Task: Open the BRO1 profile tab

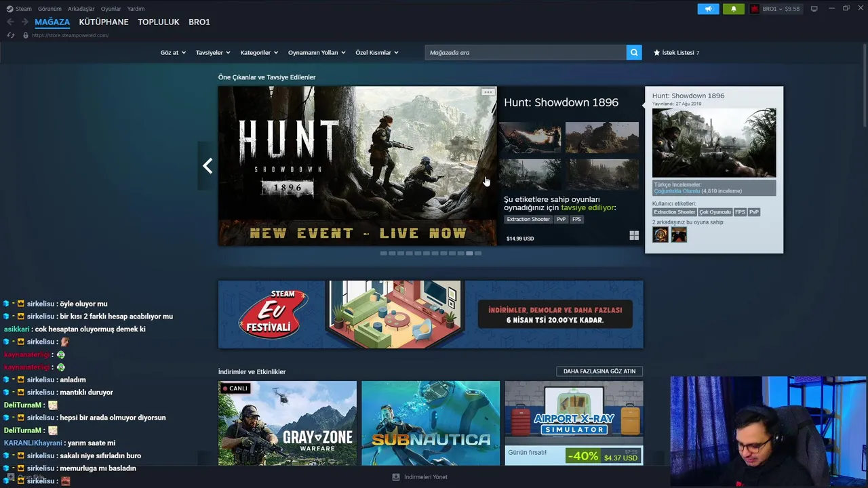Action: point(199,22)
